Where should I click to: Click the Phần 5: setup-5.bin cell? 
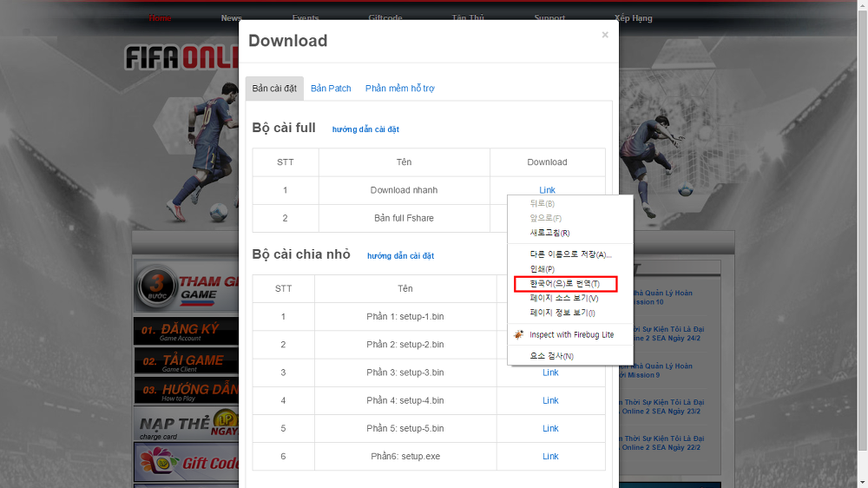click(x=405, y=428)
